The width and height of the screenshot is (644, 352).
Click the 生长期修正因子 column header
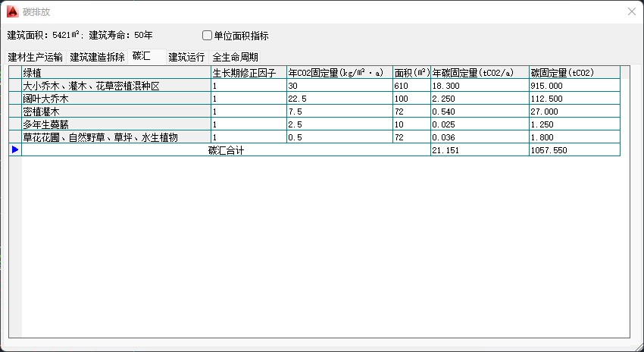coord(249,73)
